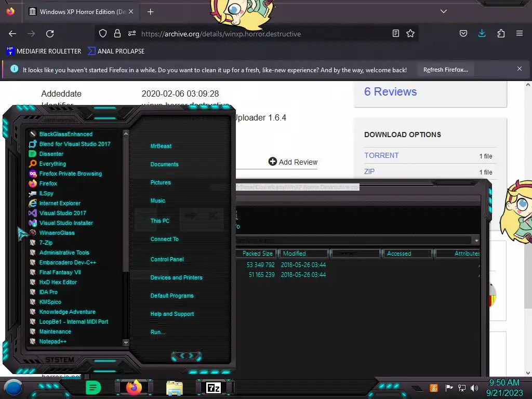Open the ZIP download option
Viewport: 532px width, 399px height.
point(369,171)
